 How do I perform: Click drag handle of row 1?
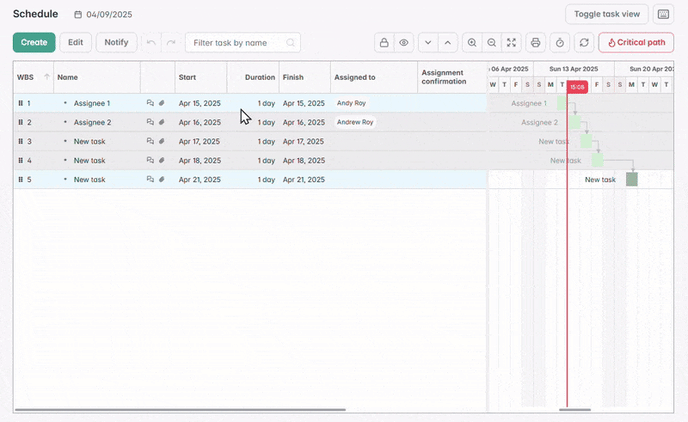[x=20, y=103]
